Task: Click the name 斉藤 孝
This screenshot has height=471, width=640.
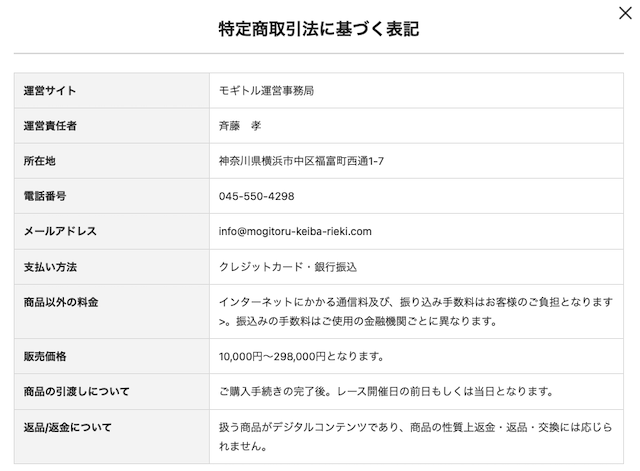Action: point(240,126)
